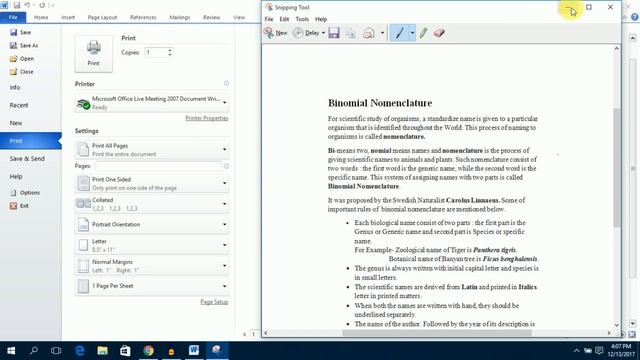640x360 pixels.
Task: Open the Snipping Tool Edit menu
Action: (284, 19)
